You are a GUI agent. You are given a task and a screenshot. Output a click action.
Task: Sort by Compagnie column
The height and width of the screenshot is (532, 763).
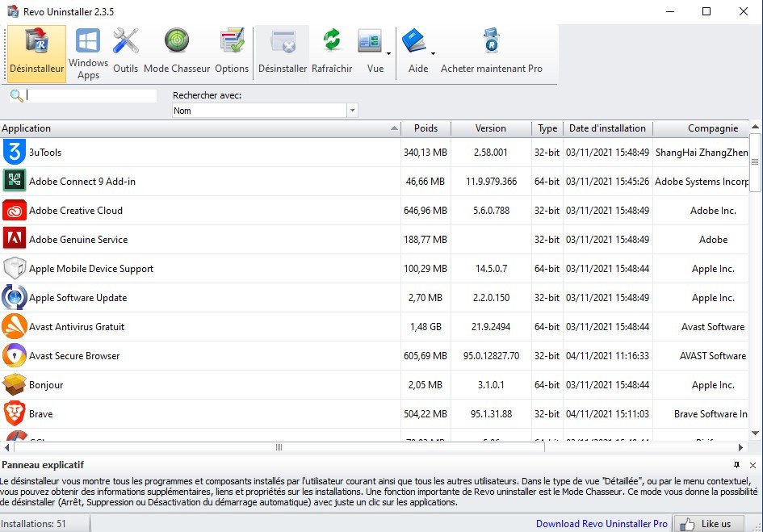click(x=701, y=128)
